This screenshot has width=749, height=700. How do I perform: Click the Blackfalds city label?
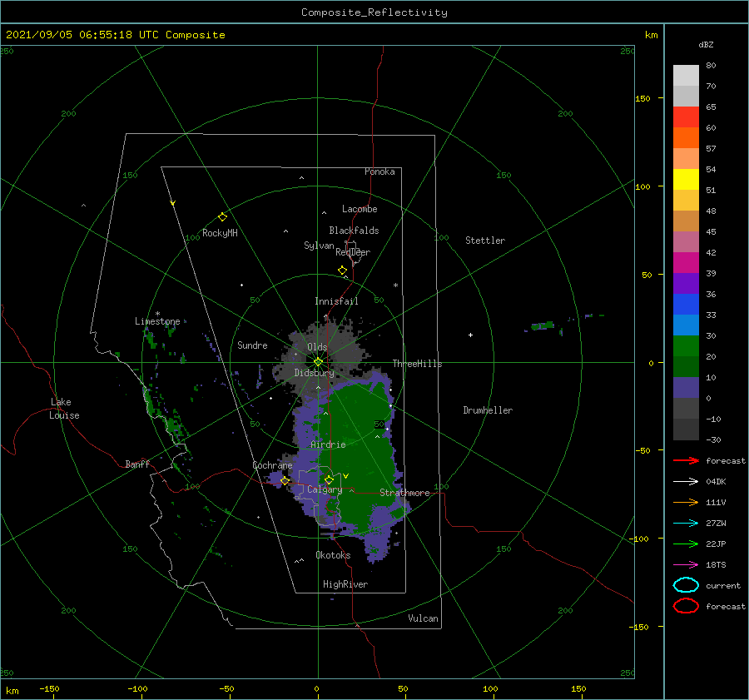coord(354,231)
